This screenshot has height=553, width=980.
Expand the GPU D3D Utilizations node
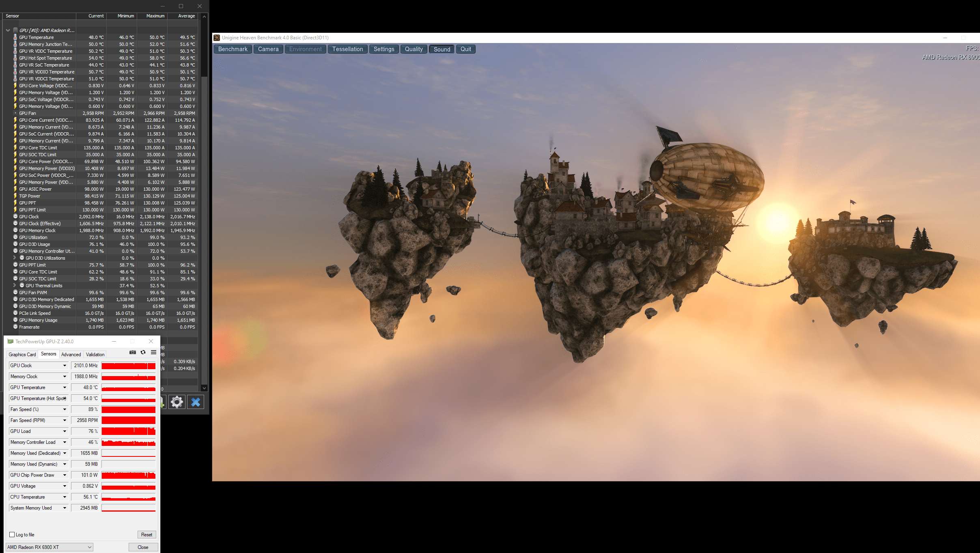pyautogui.click(x=15, y=258)
